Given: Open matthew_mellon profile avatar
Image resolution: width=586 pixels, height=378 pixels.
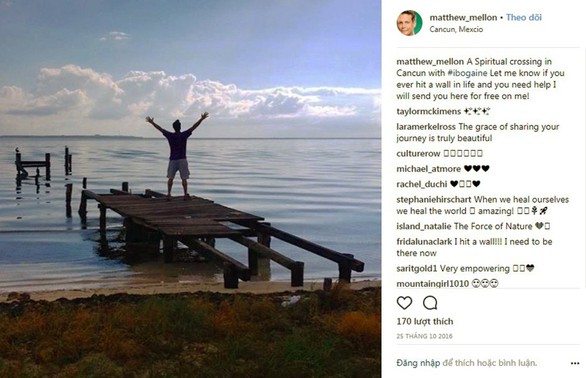Looking at the screenshot, I should coord(409,23).
